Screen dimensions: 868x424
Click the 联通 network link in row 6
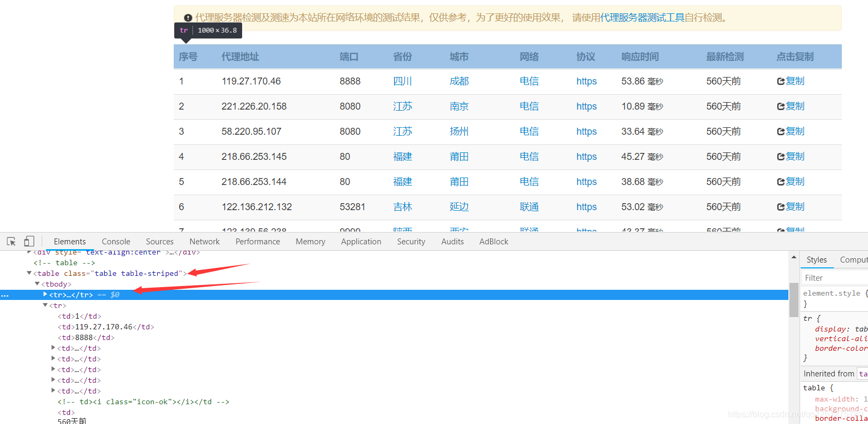(529, 207)
